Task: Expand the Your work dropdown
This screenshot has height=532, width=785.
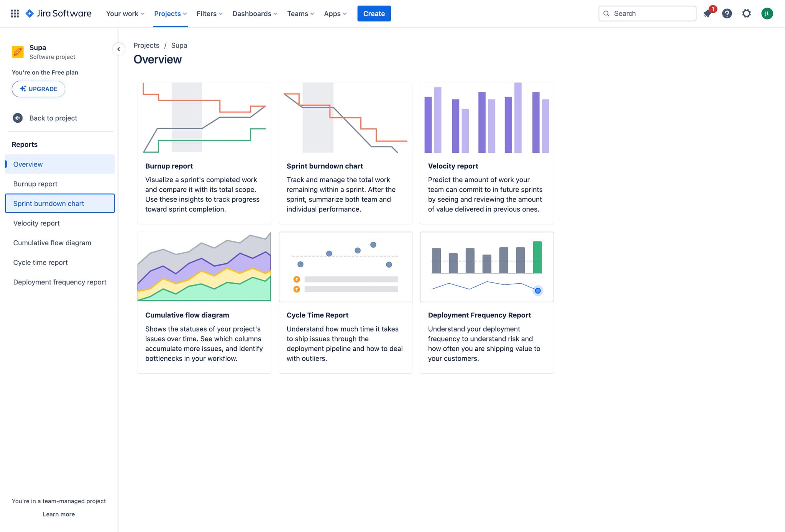Action: coord(125,13)
